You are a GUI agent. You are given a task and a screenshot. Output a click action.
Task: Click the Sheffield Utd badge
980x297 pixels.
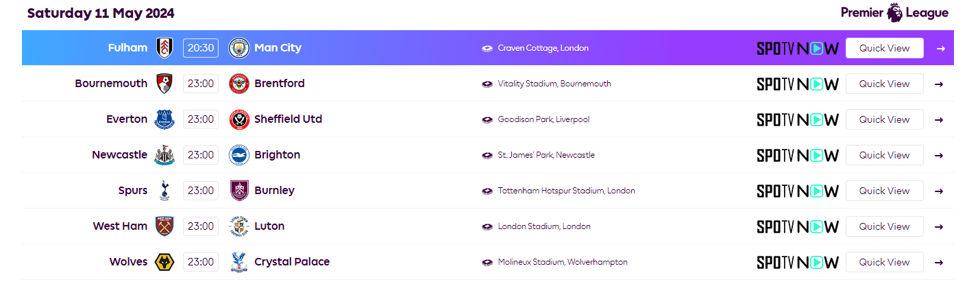tap(238, 119)
